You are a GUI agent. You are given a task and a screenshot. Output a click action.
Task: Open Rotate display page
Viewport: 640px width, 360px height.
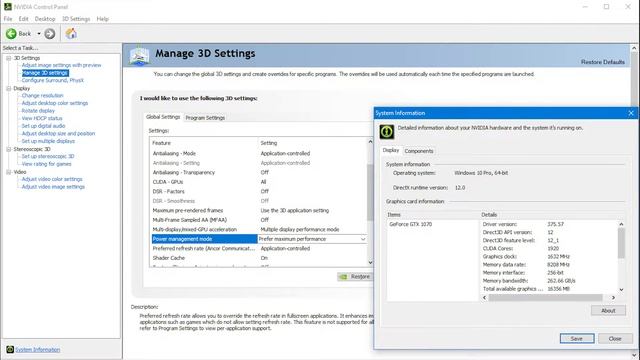(x=38, y=111)
